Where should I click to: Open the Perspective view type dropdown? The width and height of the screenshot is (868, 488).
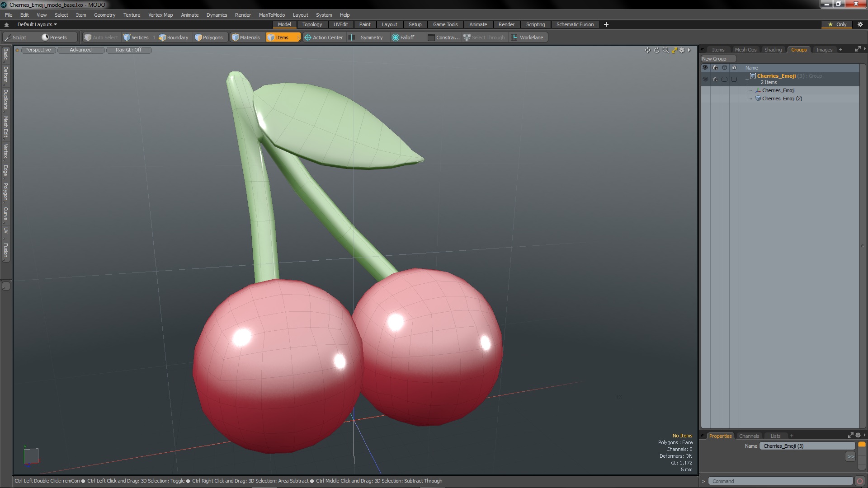[38, 50]
